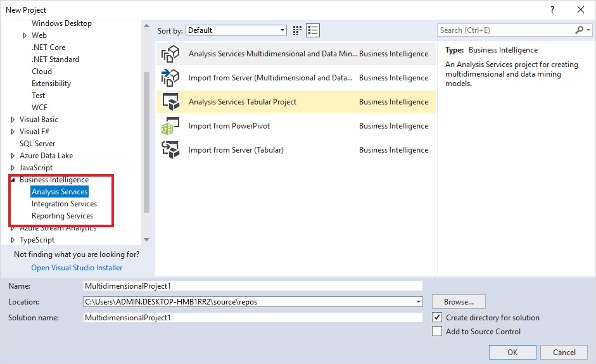Switch to small icons view
The width and height of the screenshot is (596, 364).
[x=297, y=30]
